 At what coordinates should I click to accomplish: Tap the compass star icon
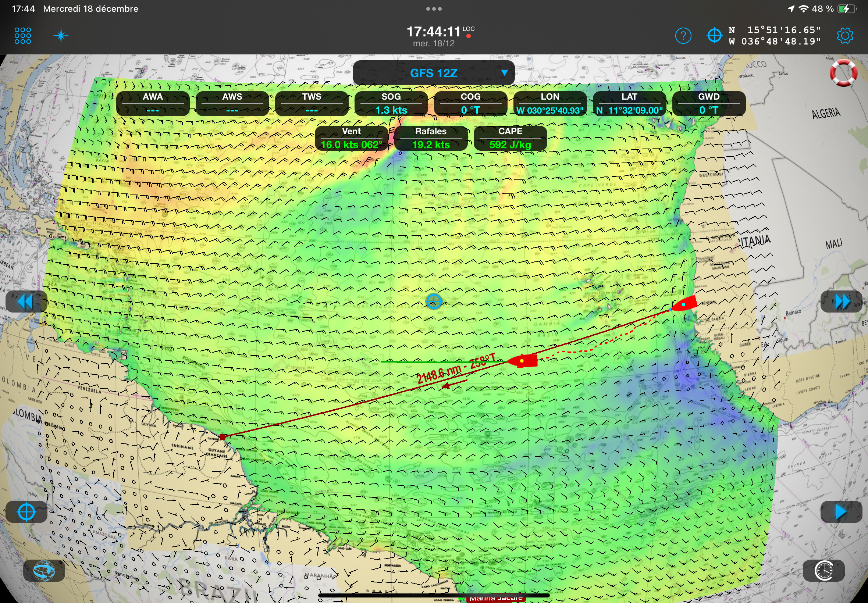coord(61,36)
